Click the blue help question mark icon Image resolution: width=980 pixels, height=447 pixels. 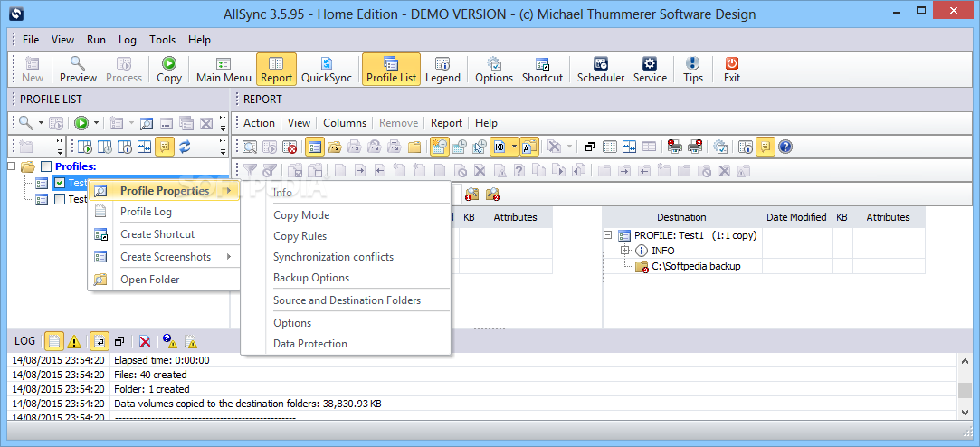785,147
